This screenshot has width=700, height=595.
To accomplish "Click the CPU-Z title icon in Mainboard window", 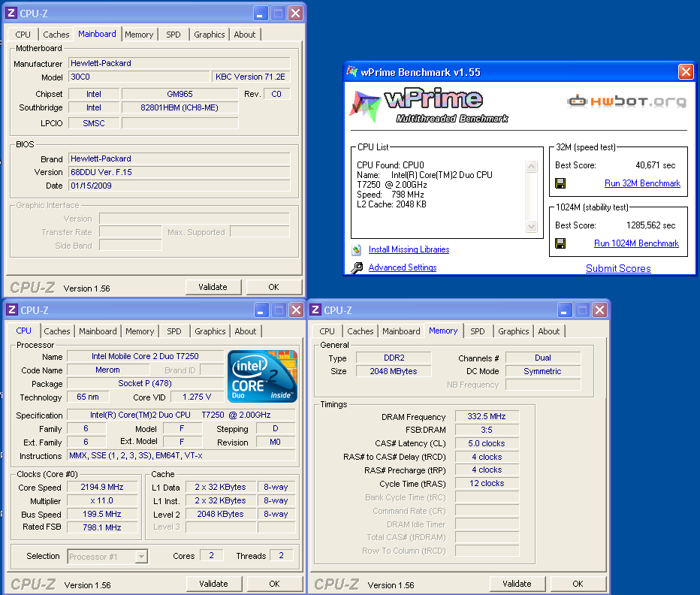I will tap(11, 13).
